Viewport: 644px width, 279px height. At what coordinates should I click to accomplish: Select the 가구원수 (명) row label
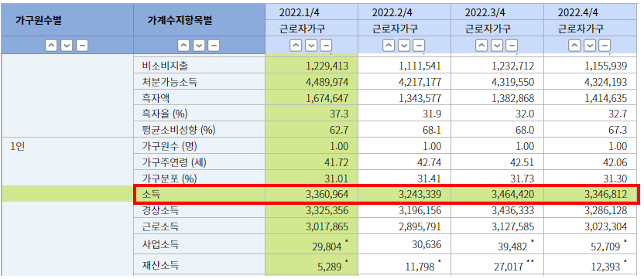tap(169, 146)
